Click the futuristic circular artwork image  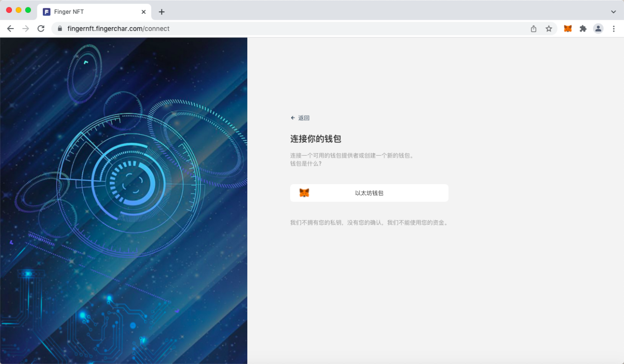pyautogui.click(x=124, y=200)
